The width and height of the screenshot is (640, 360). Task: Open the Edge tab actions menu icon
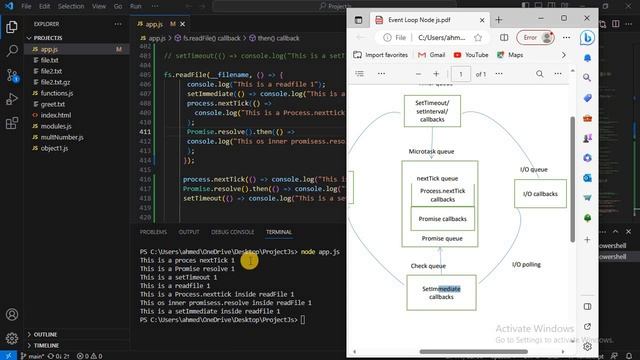click(x=358, y=20)
